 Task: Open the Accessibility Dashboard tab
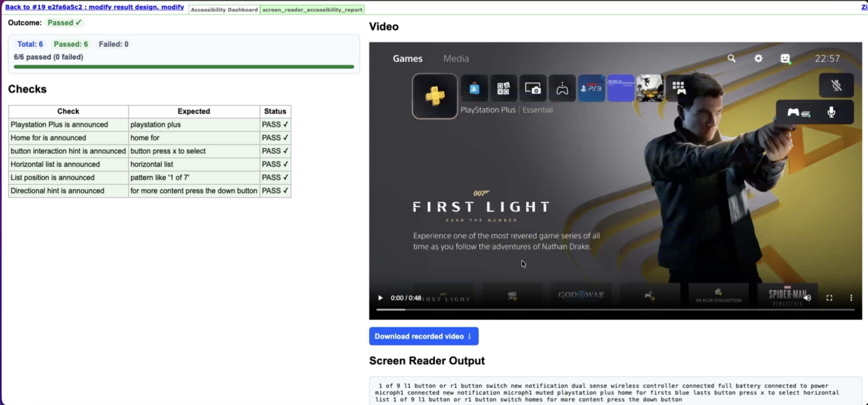(x=224, y=9)
